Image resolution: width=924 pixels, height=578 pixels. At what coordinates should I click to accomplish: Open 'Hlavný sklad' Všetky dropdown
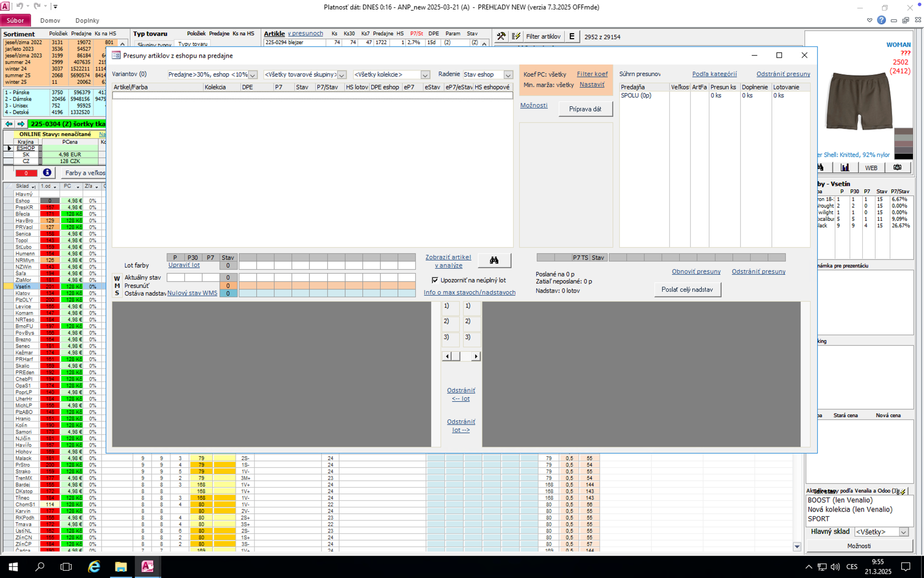tap(903, 532)
